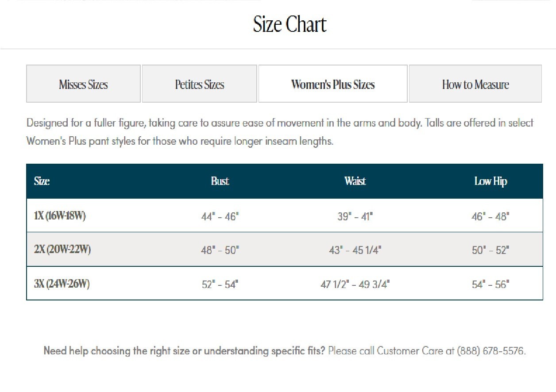Click the 39" - 41" waist measurement
Screen dimensions: 556x392
[355, 216]
